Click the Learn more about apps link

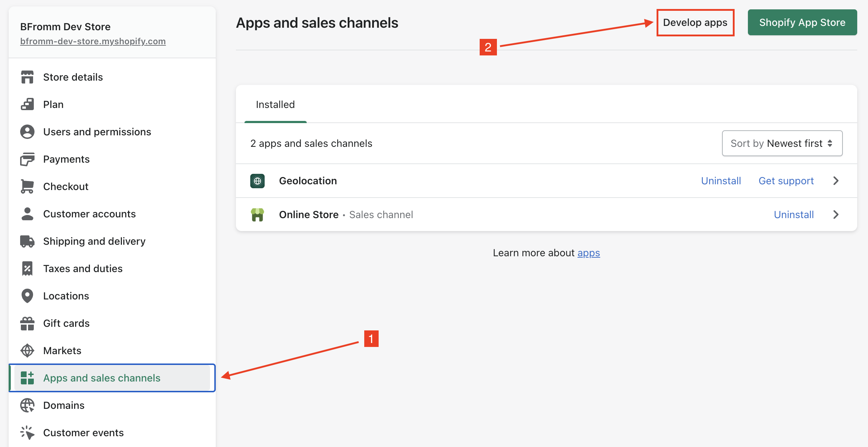[589, 252]
